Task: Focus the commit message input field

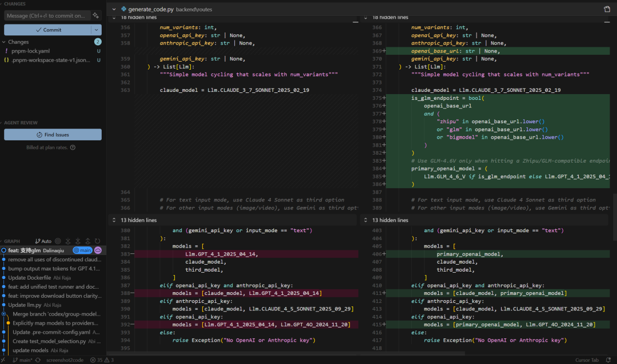Action: point(47,16)
